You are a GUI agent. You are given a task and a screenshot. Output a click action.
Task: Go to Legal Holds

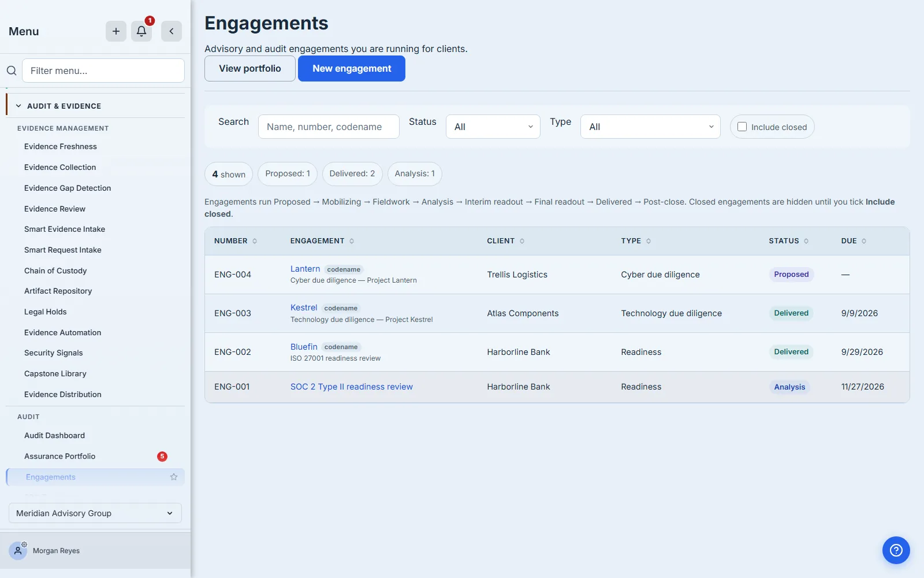point(46,312)
